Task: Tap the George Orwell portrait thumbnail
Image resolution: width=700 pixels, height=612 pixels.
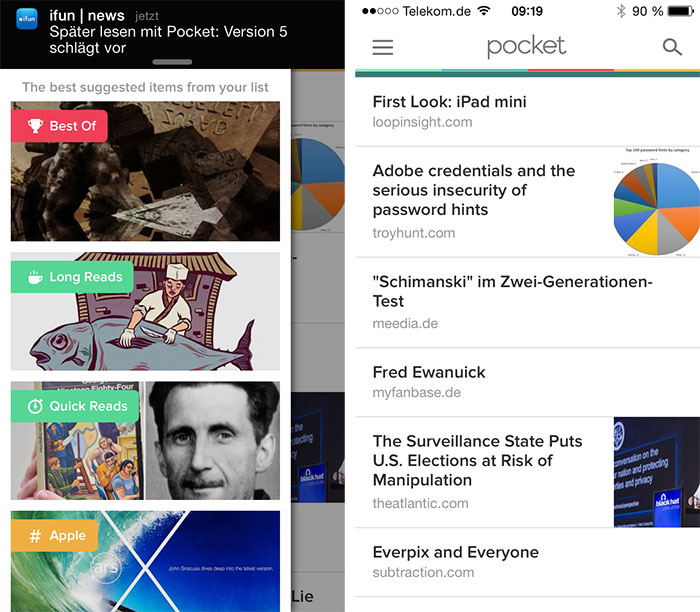Action: (213, 441)
